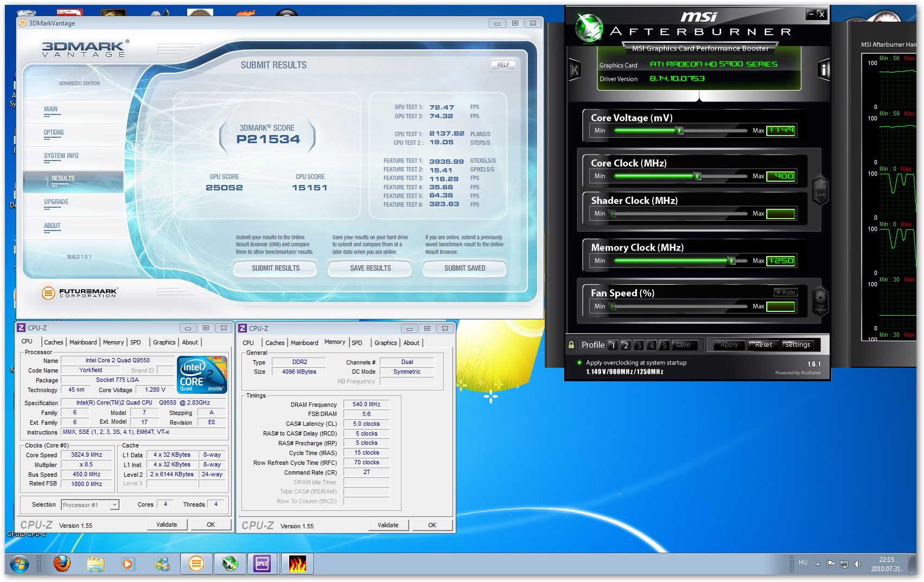This screenshot has height=582, width=924.
Task: Show hidden tray icons arrow
Action: point(818,564)
